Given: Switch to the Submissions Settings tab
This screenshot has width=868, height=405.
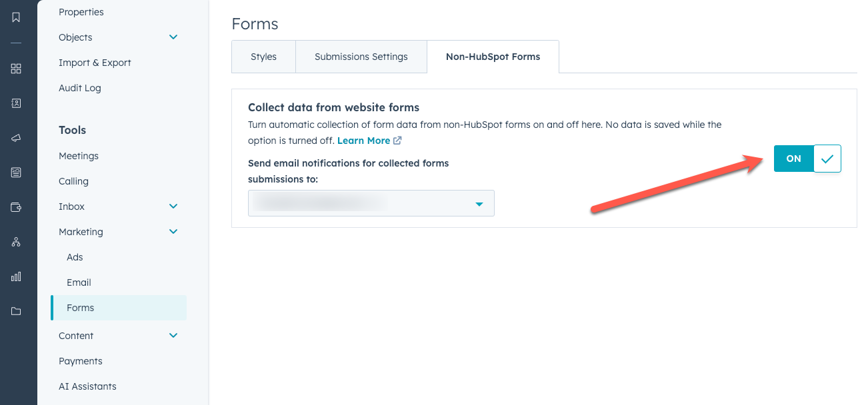Looking at the screenshot, I should point(361,57).
